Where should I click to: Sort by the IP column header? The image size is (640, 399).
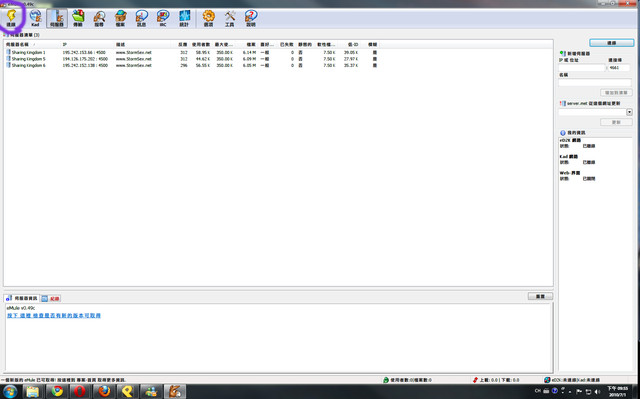(88, 44)
